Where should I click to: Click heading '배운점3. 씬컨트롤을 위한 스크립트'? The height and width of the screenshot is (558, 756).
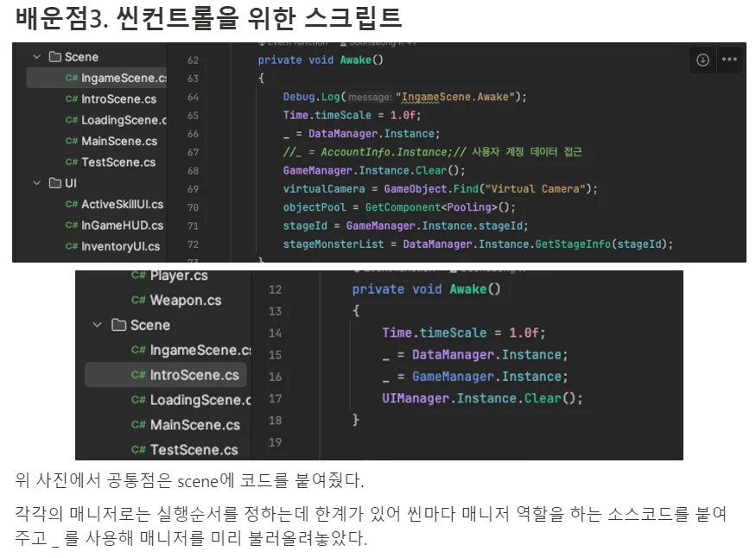point(209,18)
